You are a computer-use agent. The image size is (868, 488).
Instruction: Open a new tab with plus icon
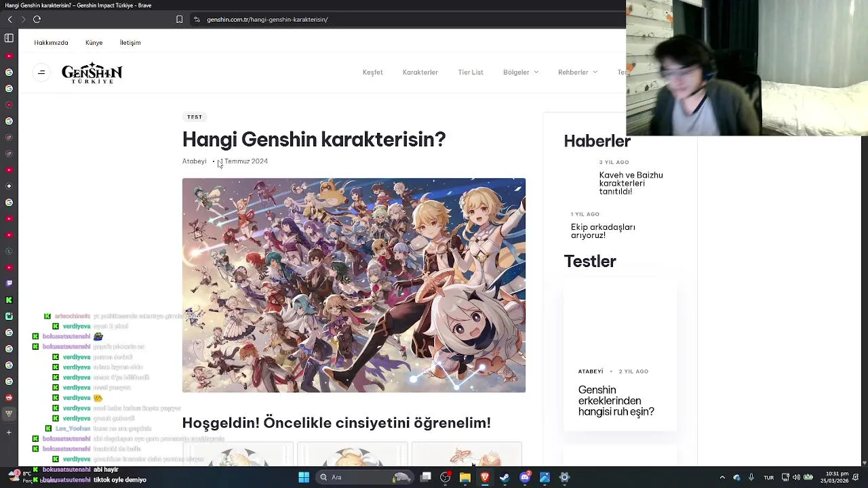point(9,432)
